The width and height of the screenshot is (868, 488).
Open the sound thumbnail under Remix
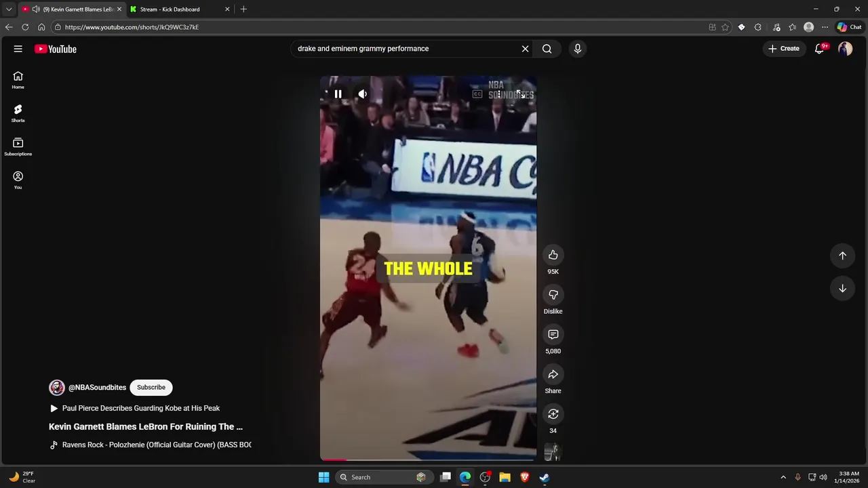tap(552, 452)
